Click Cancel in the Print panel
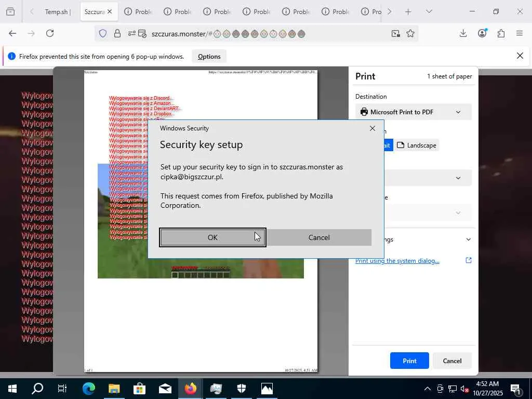Viewport: 532px width, 399px height. pyautogui.click(x=452, y=361)
